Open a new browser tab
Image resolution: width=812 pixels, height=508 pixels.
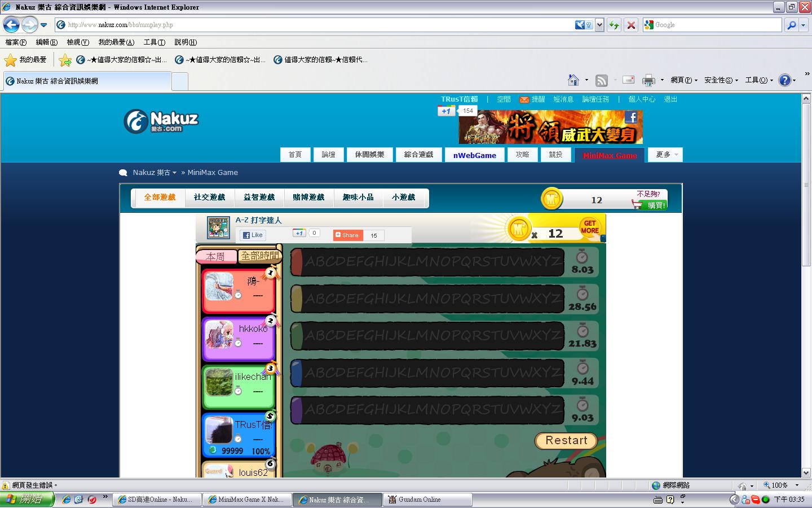click(180, 82)
